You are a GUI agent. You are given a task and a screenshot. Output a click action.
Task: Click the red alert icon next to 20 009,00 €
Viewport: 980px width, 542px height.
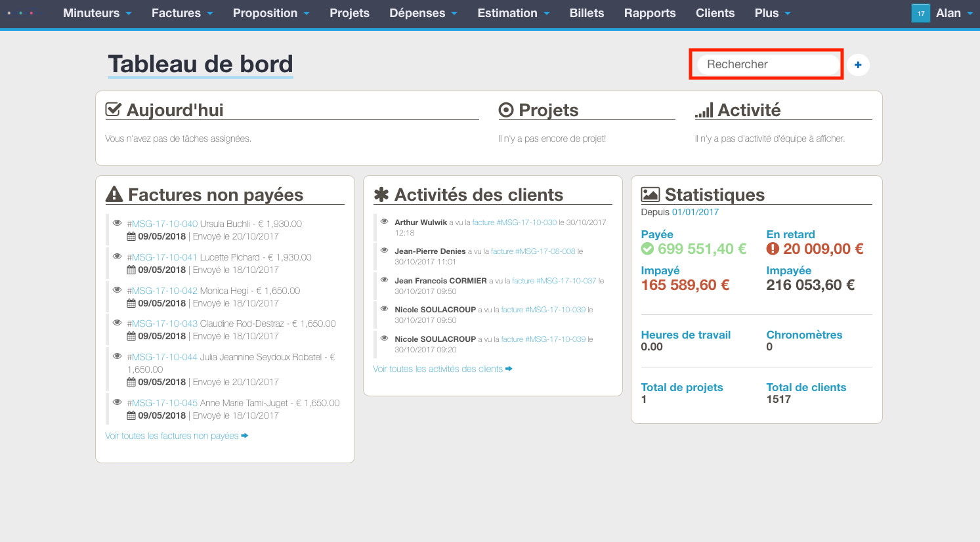[773, 249]
